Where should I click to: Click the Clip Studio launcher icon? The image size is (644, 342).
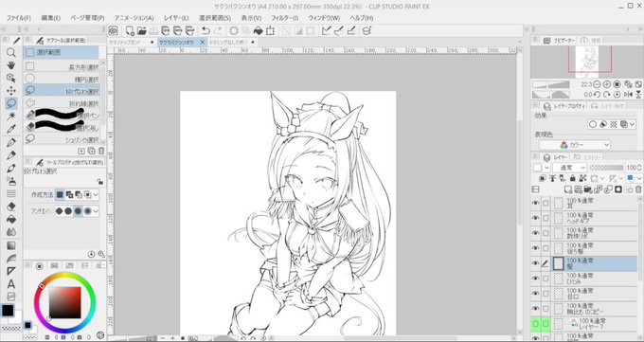click(x=114, y=31)
